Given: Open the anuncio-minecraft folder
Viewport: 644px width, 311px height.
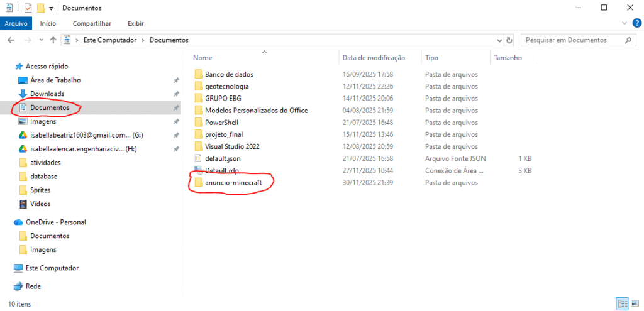Looking at the screenshot, I should click(x=233, y=182).
